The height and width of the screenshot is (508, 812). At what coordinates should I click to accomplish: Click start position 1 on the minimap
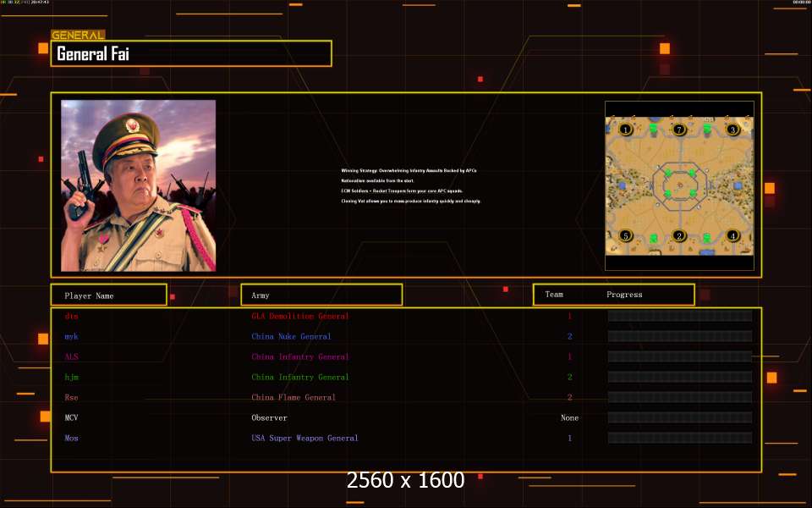[625, 130]
